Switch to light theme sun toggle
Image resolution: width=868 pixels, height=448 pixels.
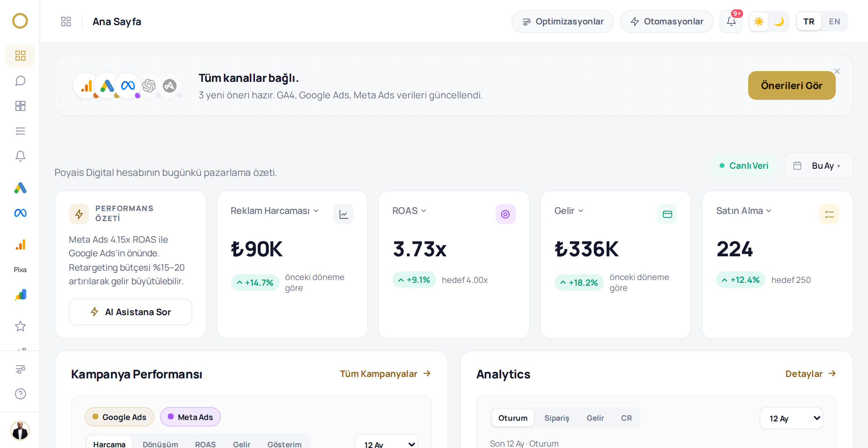pos(759,22)
